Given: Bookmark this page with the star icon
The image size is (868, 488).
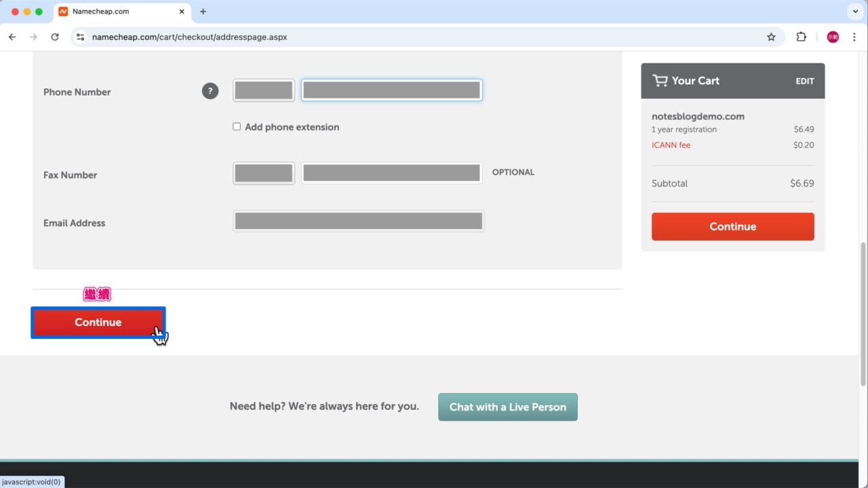Looking at the screenshot, I should pos(771,37).
